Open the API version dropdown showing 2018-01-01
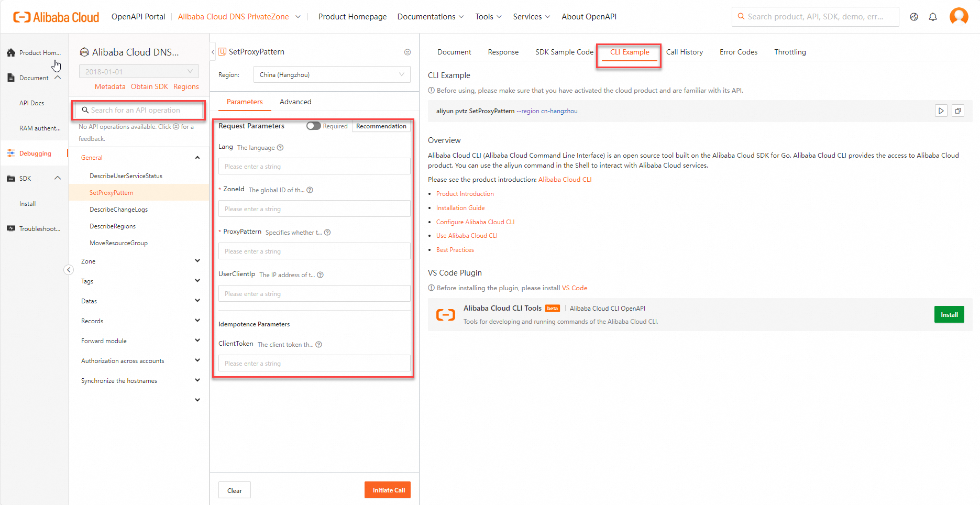 pyautogui.click(x=138, y=71)
